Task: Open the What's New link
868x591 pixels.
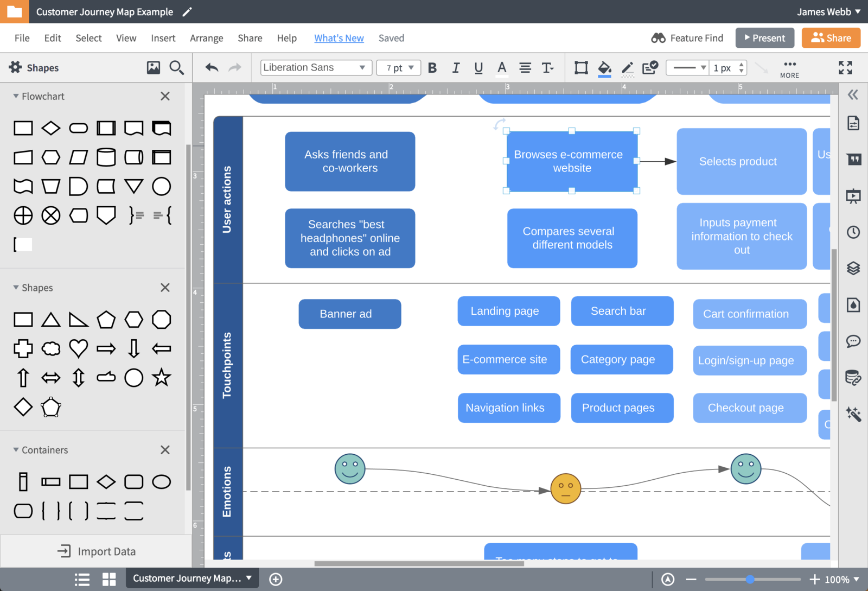Action: (x=339, y=38)
